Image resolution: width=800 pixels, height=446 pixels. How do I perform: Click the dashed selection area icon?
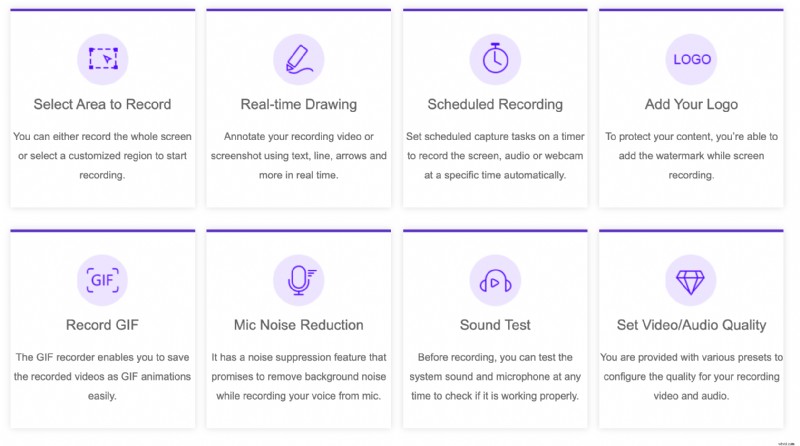pyautogui.click(x=103, y=59)
